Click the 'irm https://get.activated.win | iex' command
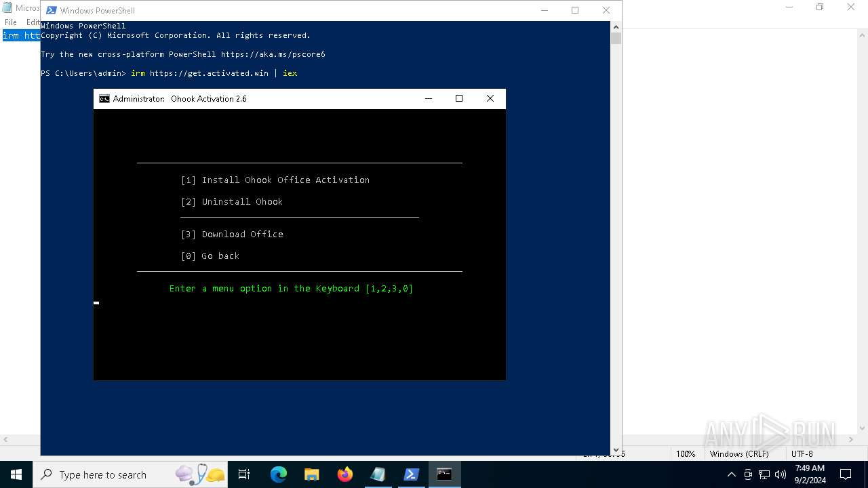868x488 pixels. (214, 73)
